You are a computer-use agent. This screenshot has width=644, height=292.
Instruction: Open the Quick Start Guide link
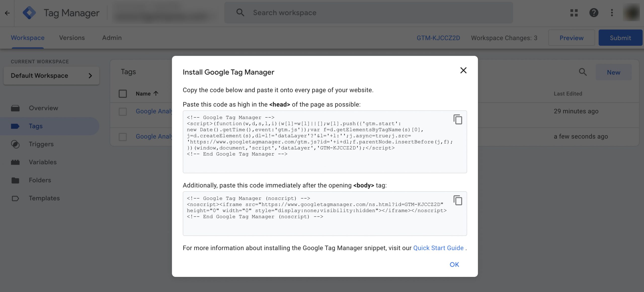(438, 248)
